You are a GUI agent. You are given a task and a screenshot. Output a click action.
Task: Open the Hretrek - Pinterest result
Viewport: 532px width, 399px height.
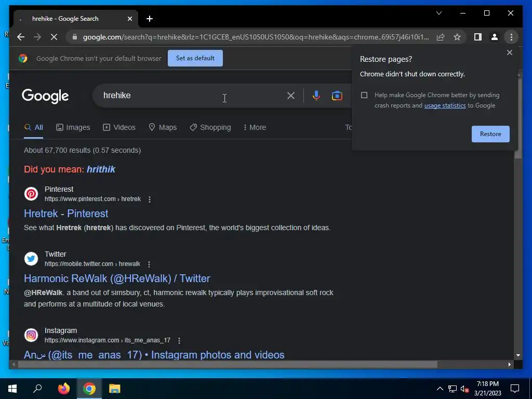[66, 214]
